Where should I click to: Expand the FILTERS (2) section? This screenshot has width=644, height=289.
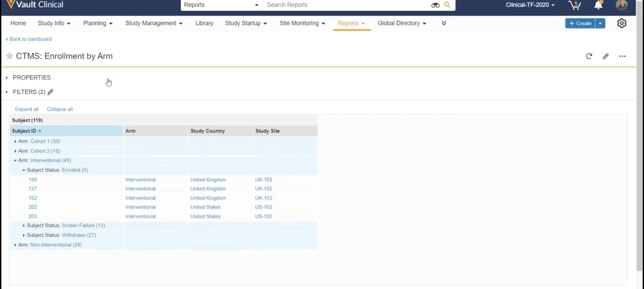click(7, 92)
